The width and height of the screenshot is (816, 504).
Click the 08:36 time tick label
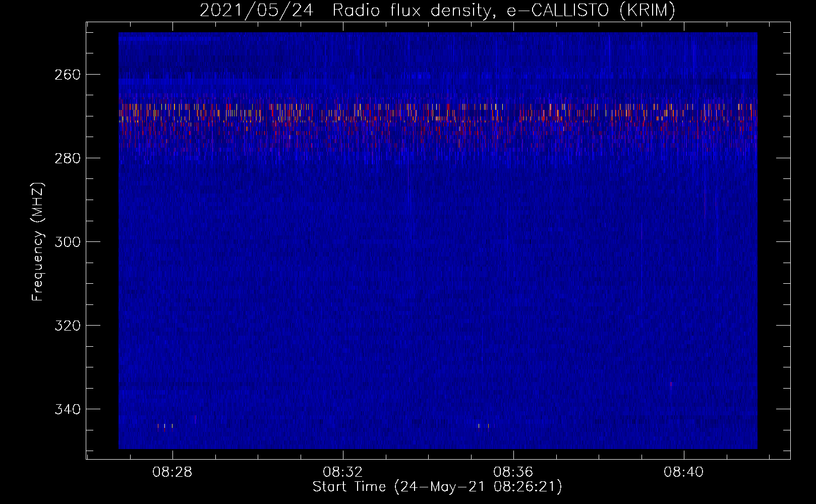pos(513,472)
